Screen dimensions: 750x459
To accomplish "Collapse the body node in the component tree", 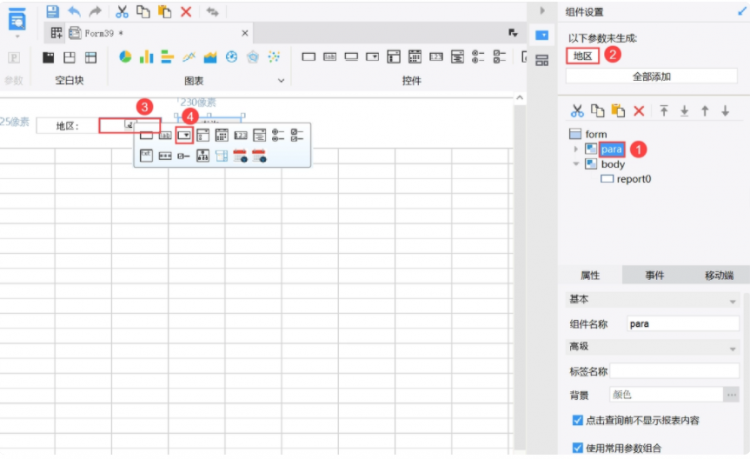I will pyautogui.click(x=576, y=164).
